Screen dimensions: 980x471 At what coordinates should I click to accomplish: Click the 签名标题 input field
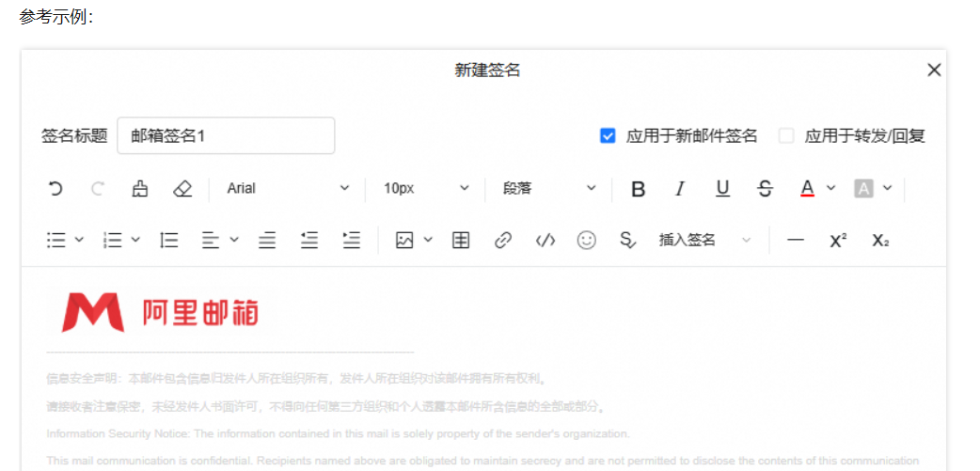click(226, 135)
